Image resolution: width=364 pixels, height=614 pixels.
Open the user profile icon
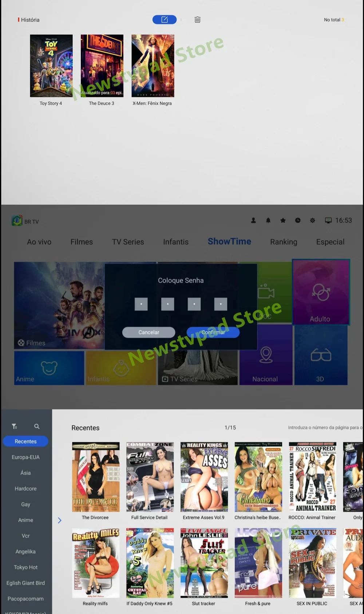click(x=254, y=220)
